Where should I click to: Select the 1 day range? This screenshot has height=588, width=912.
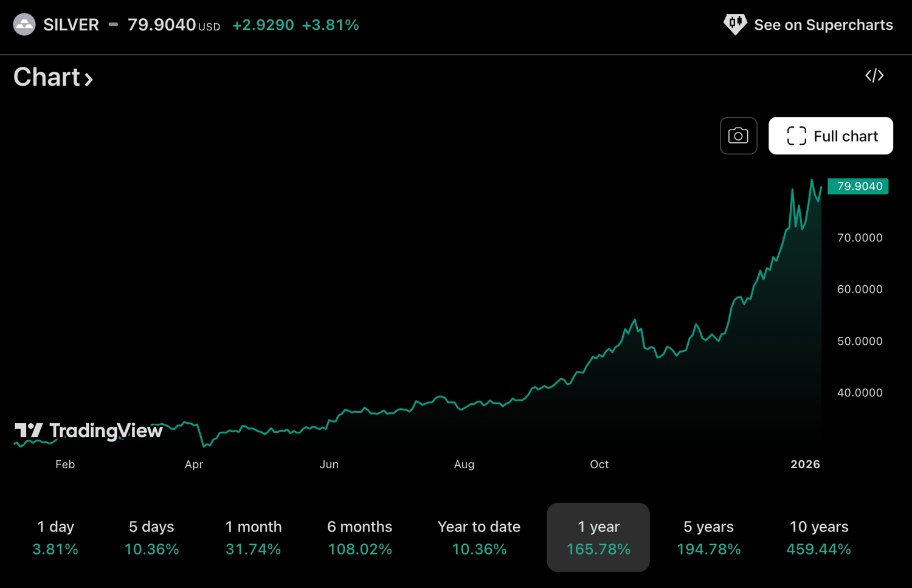point(55,538)
